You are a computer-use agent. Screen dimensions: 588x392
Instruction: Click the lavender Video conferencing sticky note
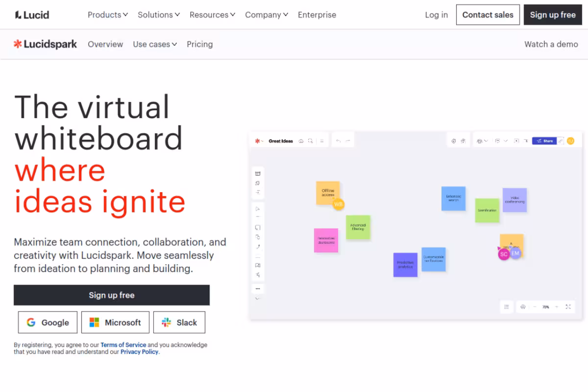click(x=514, y=200)
